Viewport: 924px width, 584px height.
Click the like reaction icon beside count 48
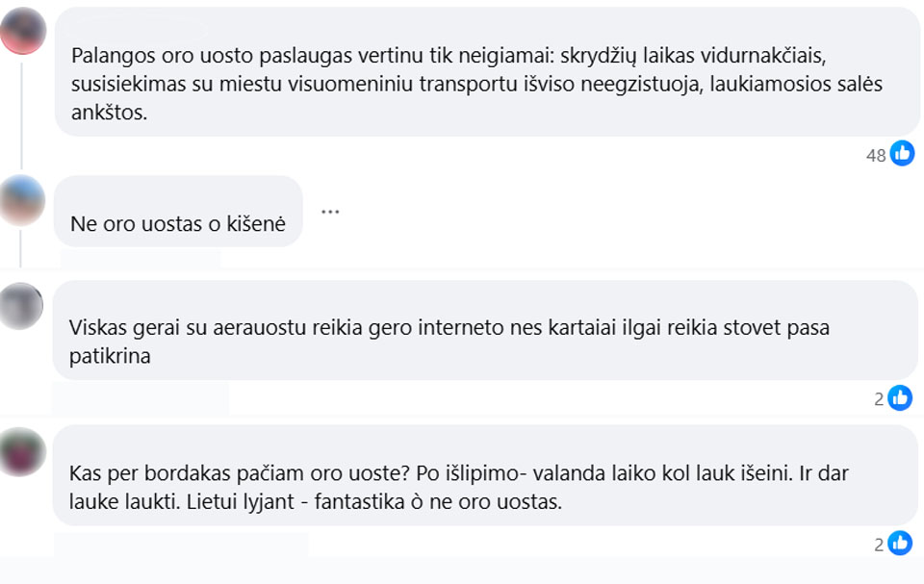(902, 153)
